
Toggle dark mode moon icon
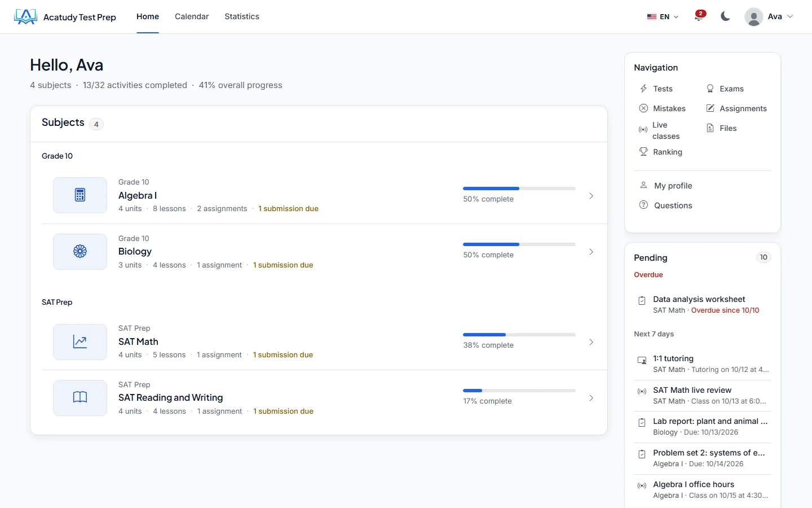[x=725, y=16]
